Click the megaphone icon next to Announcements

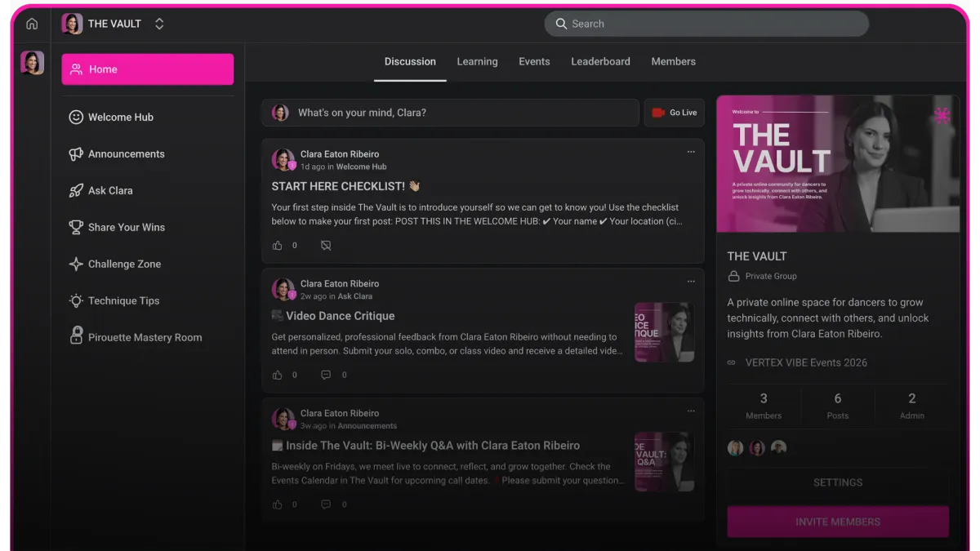(76, 153)
